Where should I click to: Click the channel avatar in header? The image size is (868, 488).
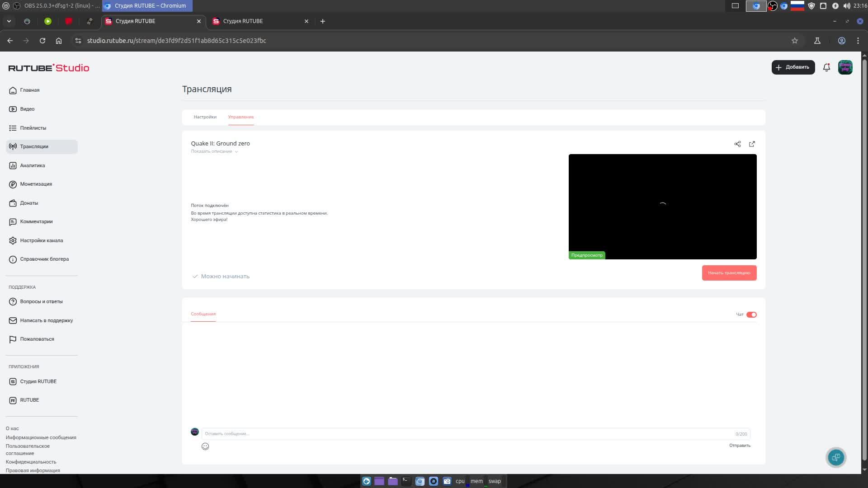coord(845,67)
